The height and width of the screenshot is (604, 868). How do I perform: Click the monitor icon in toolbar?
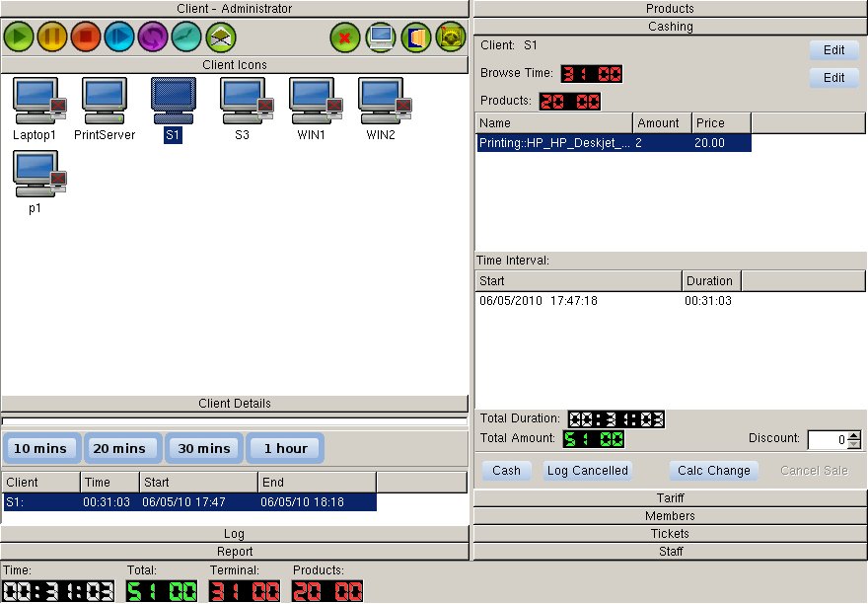click(x=380, y=38)
